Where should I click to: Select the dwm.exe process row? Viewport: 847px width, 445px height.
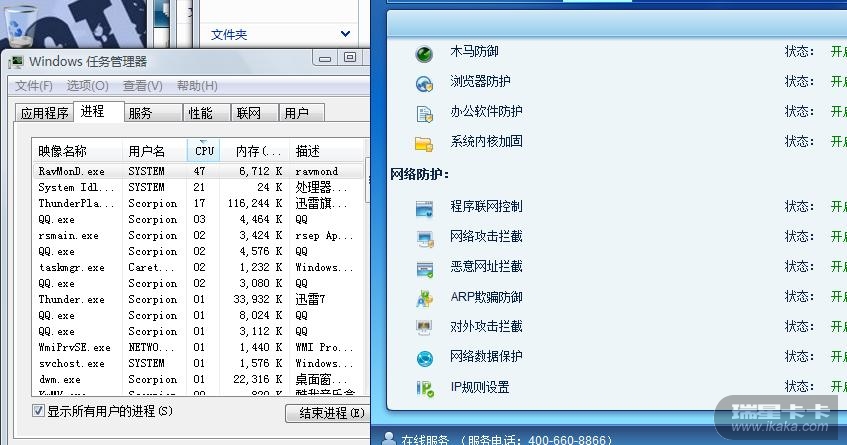click(199, 380)
